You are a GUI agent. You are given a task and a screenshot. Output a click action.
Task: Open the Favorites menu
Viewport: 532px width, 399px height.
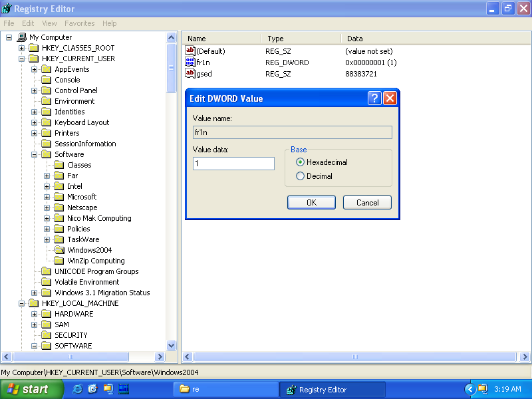pos(80,23)
